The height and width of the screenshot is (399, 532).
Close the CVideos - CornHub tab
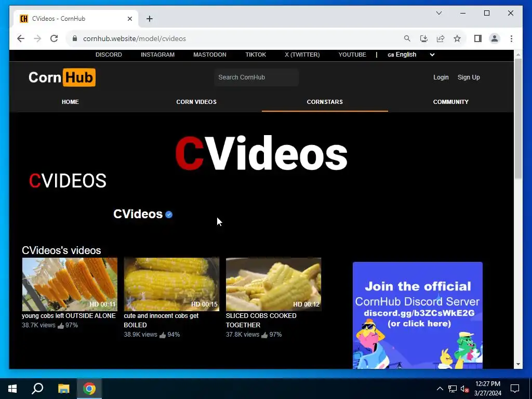click(x=129, y=19)
